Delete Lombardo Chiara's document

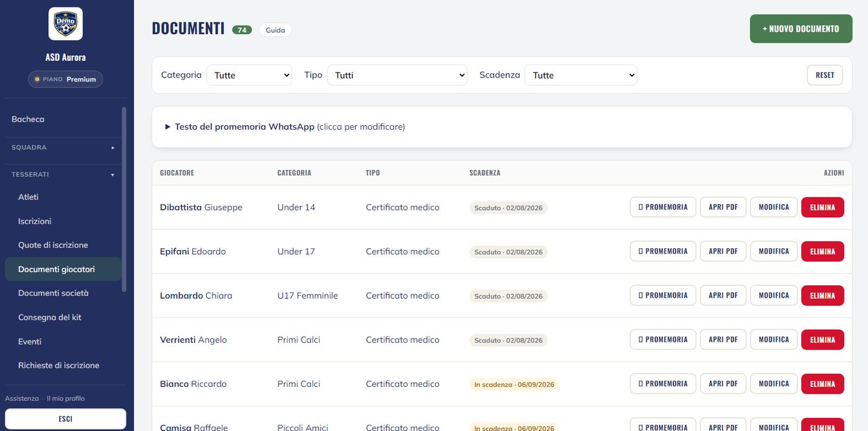(823, 295)
